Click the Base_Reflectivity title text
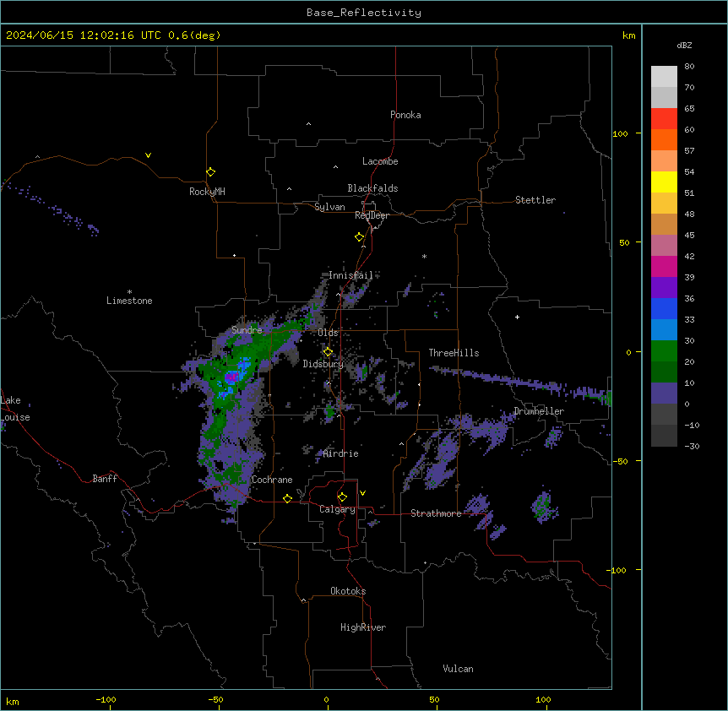Screen dimensions: 728x711 (364, 13)
